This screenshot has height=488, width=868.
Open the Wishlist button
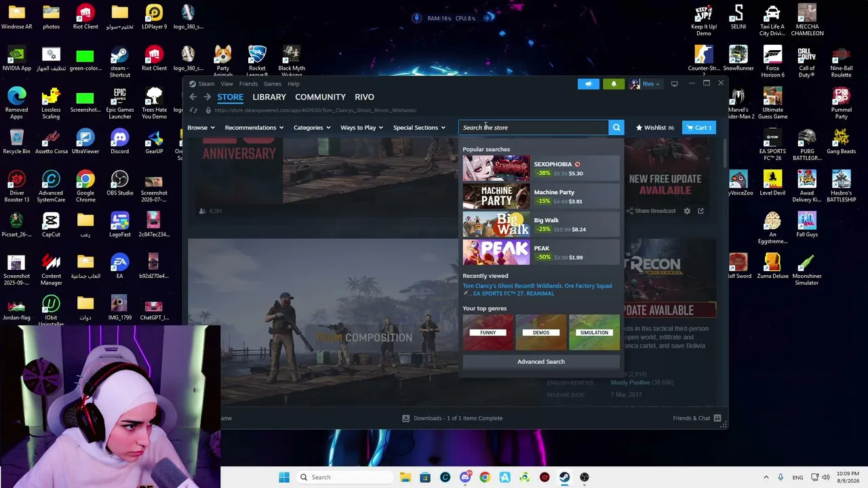pyautogui.click(x=654, y=127)
